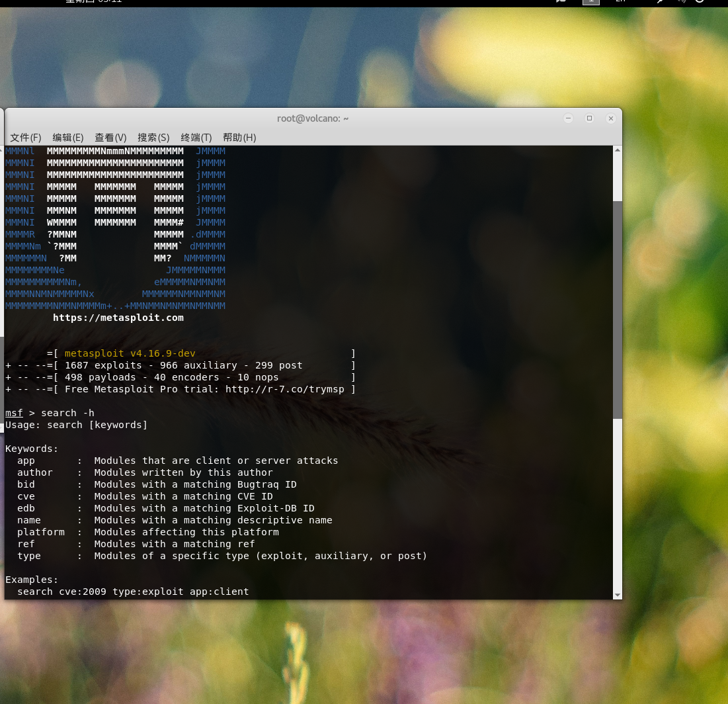Click the '1687 exploits' count line
Screen dimensions: 728x704
click(x=181, y=366)
